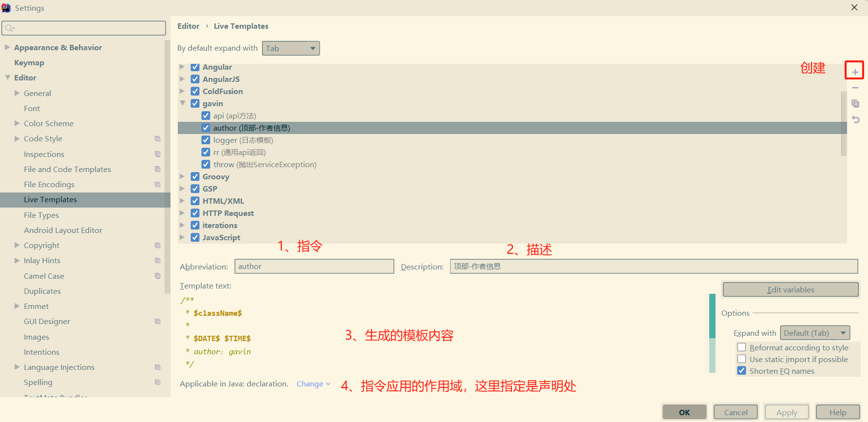Click the revert arrow icon
The width and height of the screenshot is (868, 422).
[x=855, y=119]
